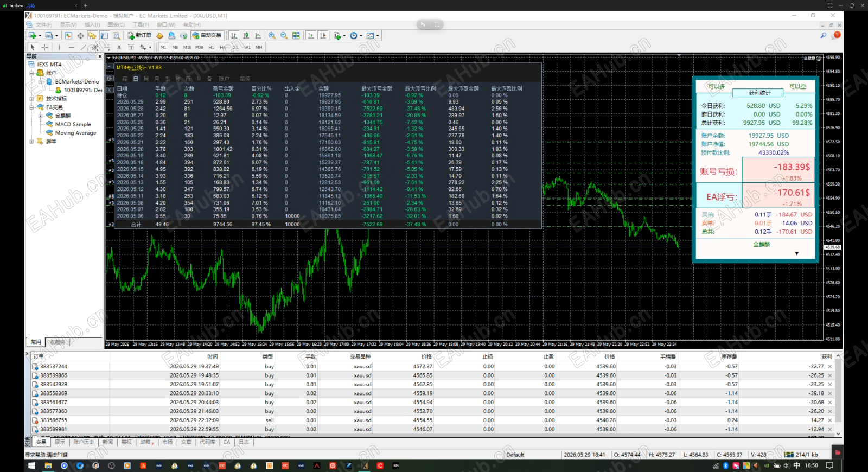This screenshot has height=472, width=868.
Task: Expand the 脚本 tree node
Action: pos(32,142)
